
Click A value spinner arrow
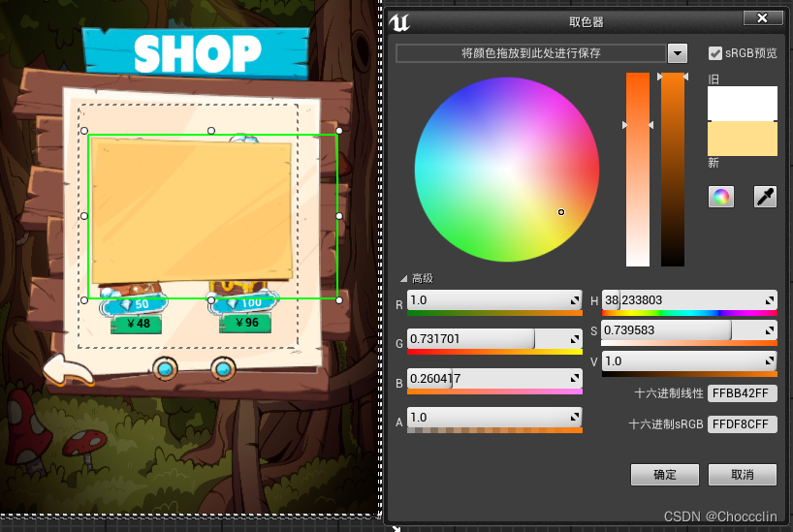click(x=575, y=418)
